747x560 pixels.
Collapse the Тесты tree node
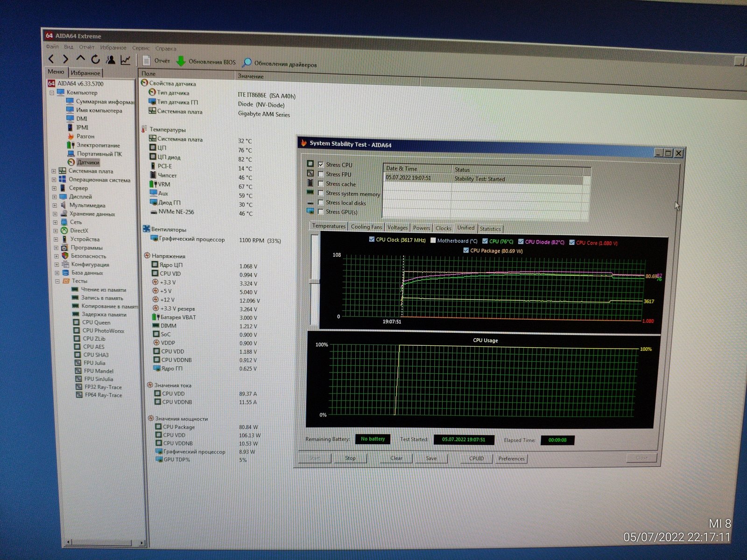57,281
